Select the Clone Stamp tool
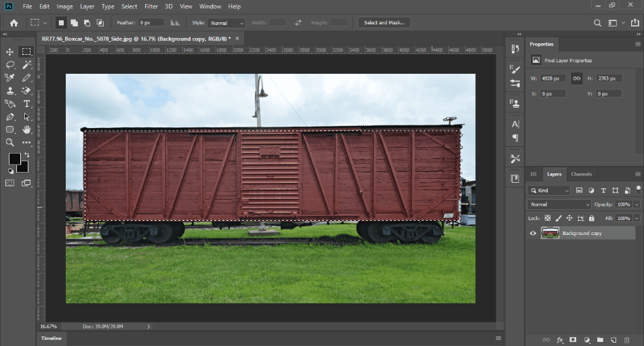Screen dimensions: 644x346 click(10, 91)
